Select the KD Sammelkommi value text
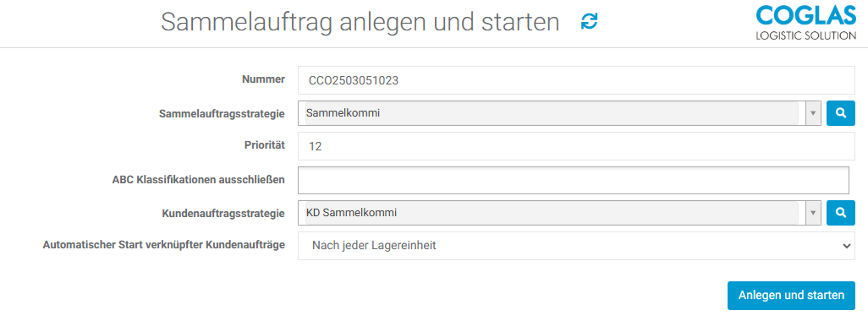Image resolution: width=868 pixels, height=321 pixels. (x=352, y=213)
